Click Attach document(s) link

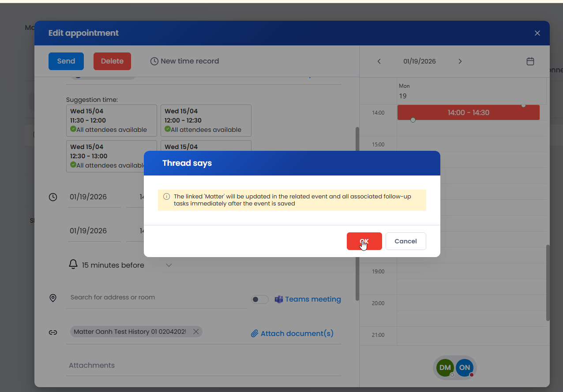[x=292, y=333]
